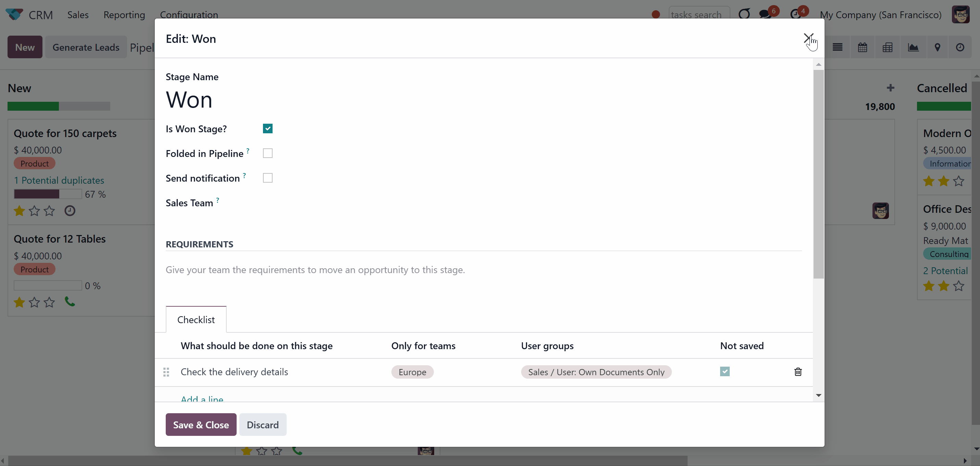
Task: Show Send notification help tooltip
Action: pyautogui.click(x=244, y=175)
